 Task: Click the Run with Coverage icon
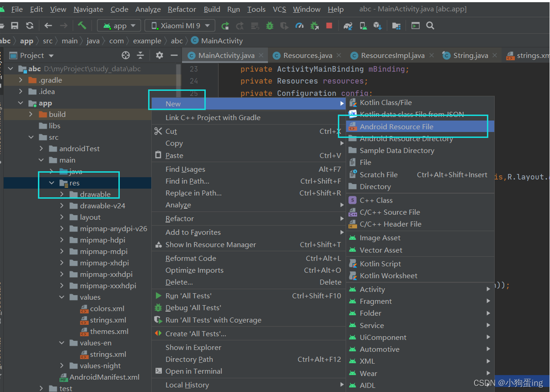pyautogui.click(x=285, y=26)
